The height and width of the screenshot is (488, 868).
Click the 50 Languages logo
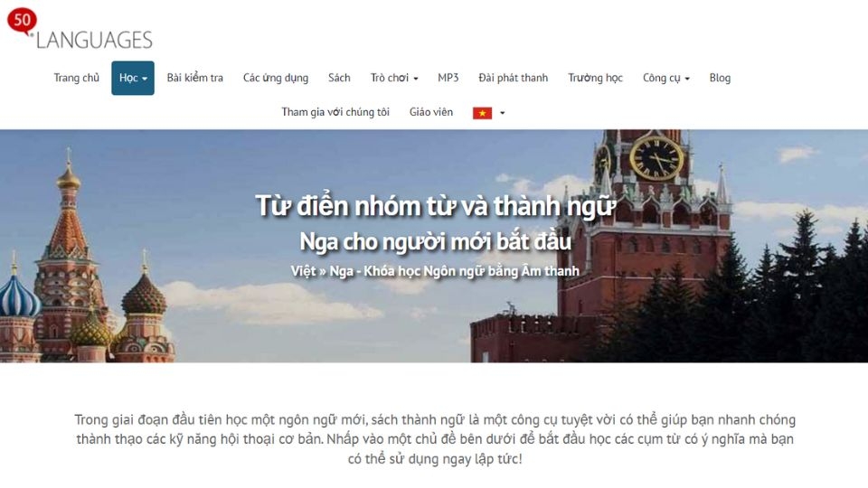click(80, 29)
